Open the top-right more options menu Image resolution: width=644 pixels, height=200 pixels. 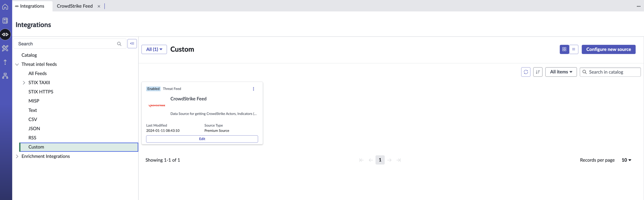pyautogui.click(x=638, y=6)
